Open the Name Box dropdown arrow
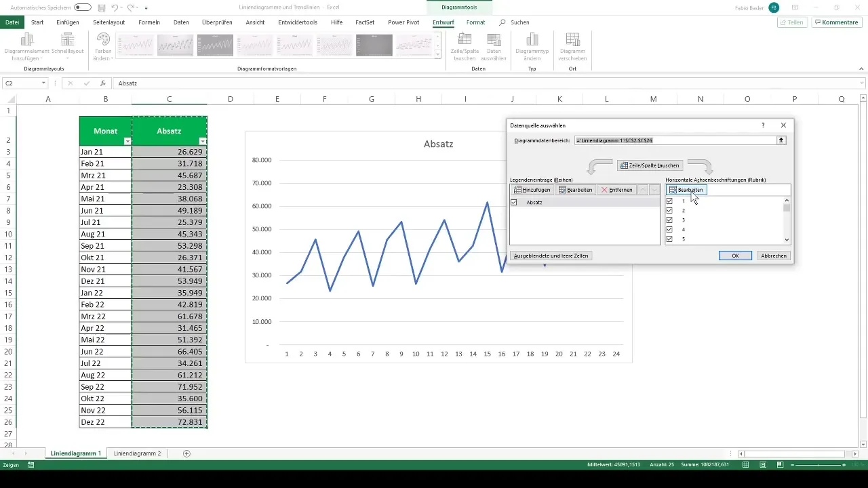This screenshot has width=868, height=488. (43, 83)
